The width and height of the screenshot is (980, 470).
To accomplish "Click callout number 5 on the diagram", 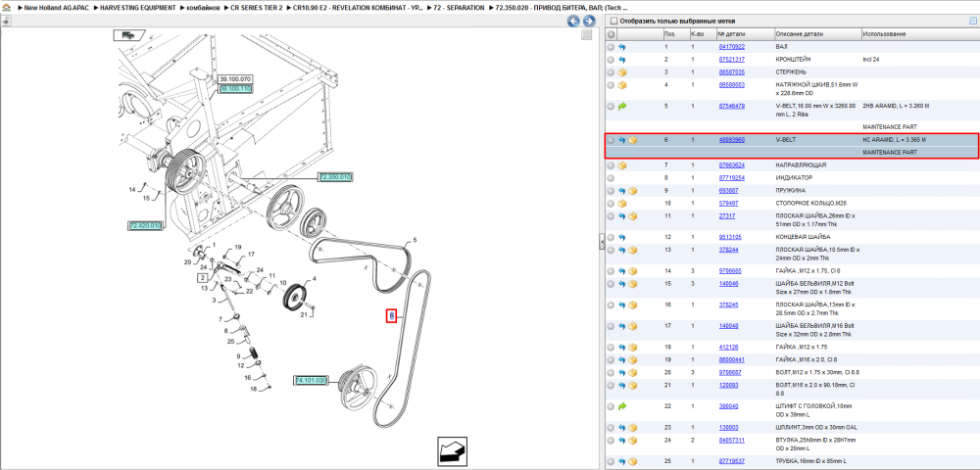I will pyautogui.click(x=415, y=240).
